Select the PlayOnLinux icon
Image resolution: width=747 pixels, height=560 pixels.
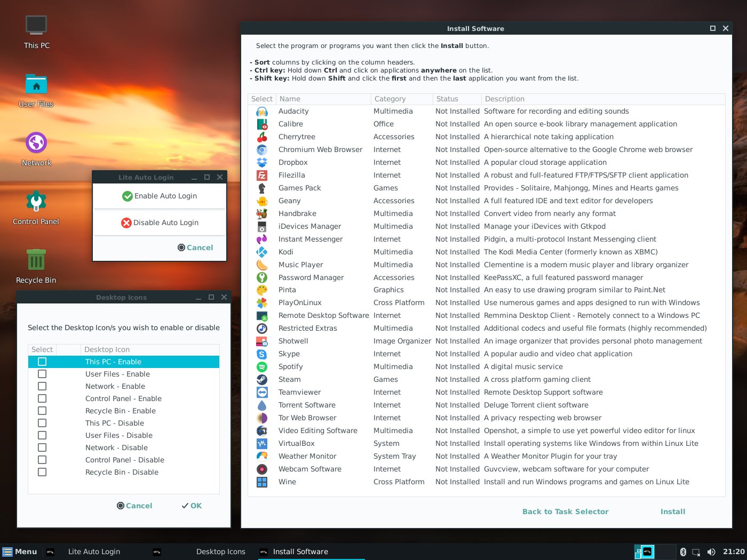(x=262, y=303)
